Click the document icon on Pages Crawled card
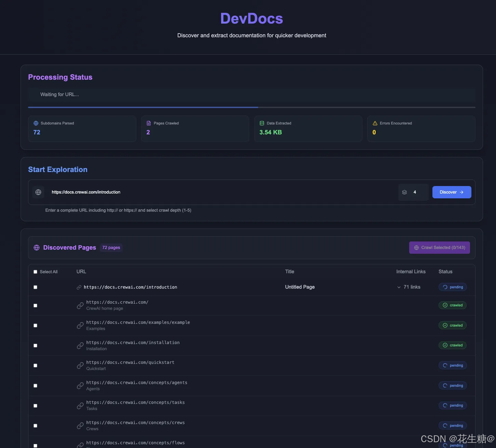Screen dimensions: 496x448 [x=149, y=123]
